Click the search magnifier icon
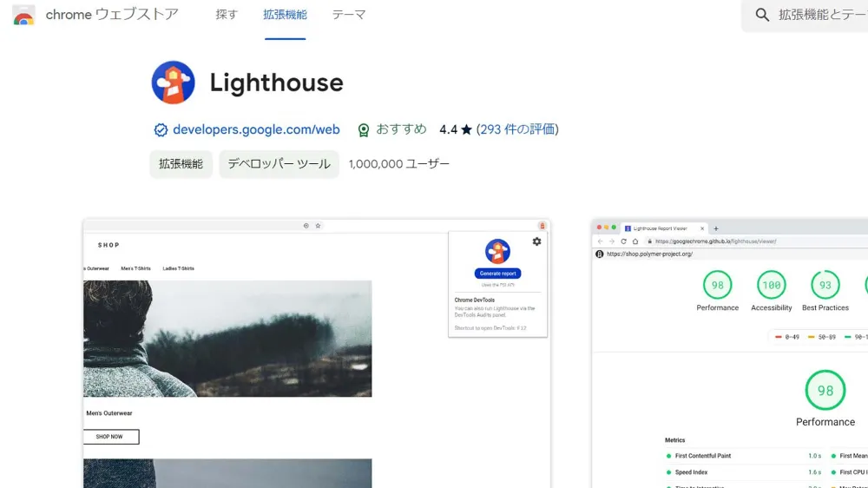 pos(762,15)
